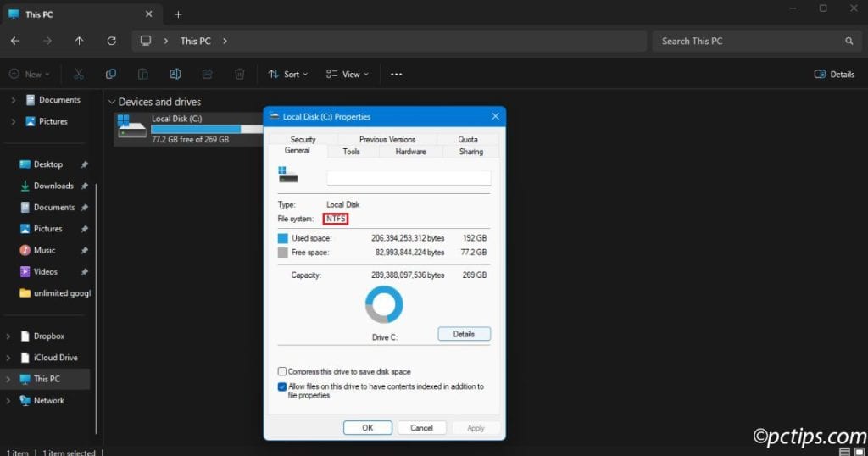Screen dimensions: 868x456
Task: Open the unlimited googl folder
Action: click(55, 293)
